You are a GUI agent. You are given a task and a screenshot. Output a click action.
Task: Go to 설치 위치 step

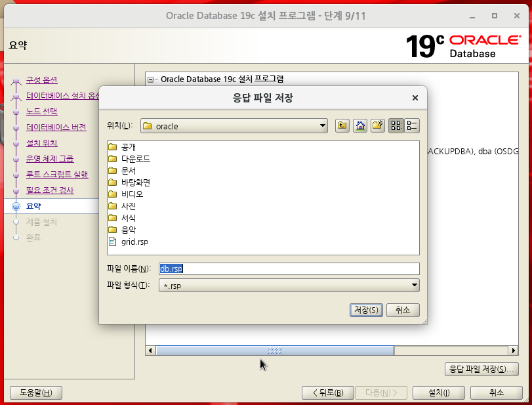[x=42, y=143]
